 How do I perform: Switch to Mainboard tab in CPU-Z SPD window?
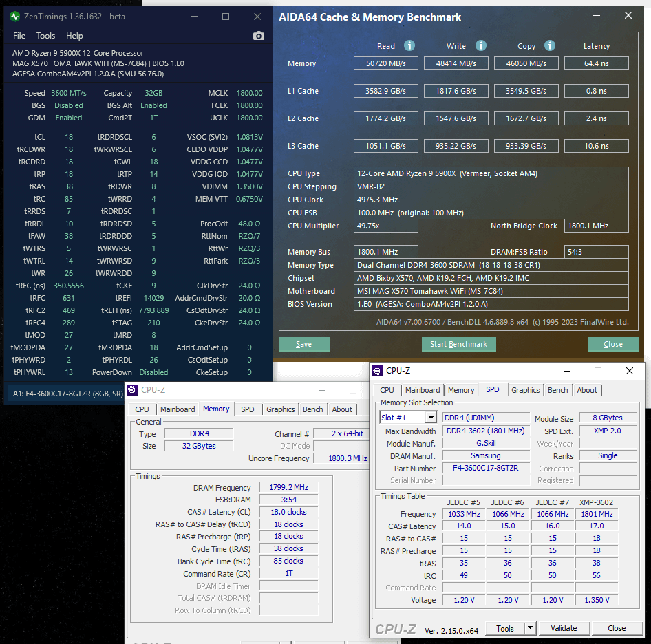click(423, 390)
